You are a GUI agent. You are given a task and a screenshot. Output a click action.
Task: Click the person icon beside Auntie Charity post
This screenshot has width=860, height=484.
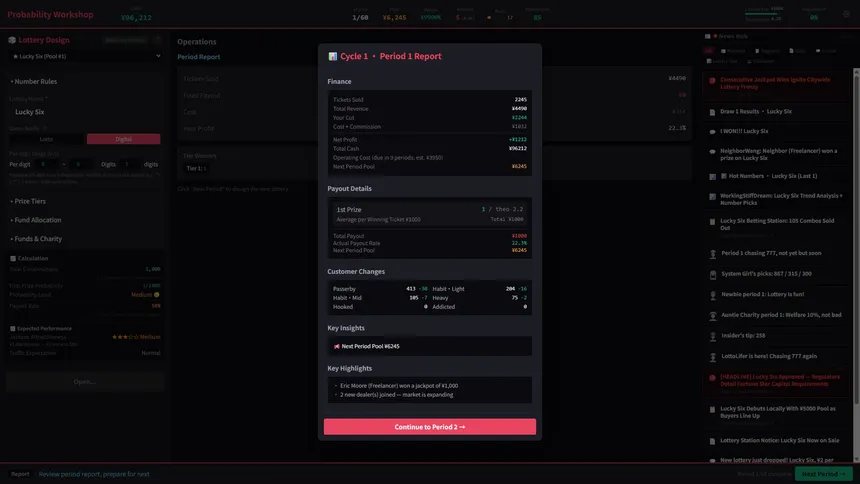(x=713, y=316)
